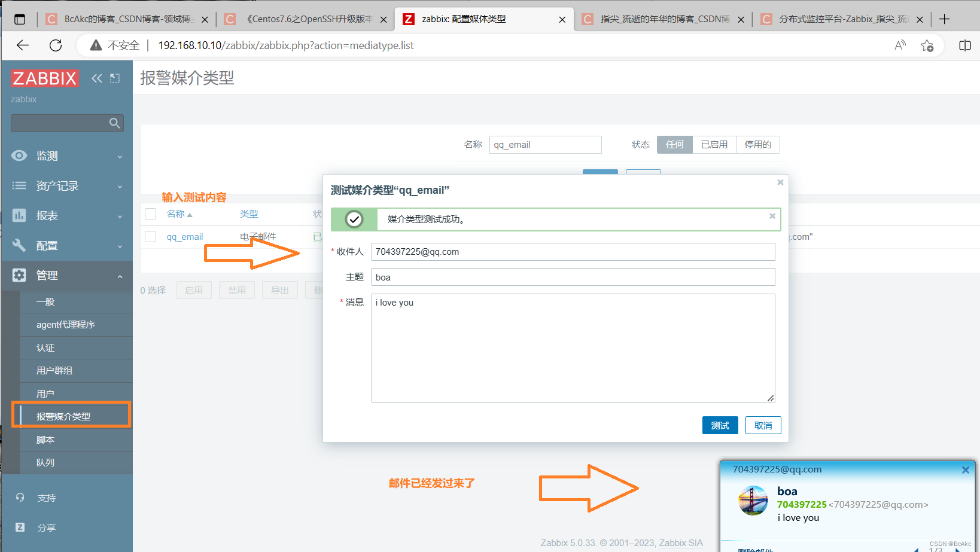The image size is (980, 552).
Task: Open the 报警媒介类型 submenu item
Action: [x=76, y=416]
